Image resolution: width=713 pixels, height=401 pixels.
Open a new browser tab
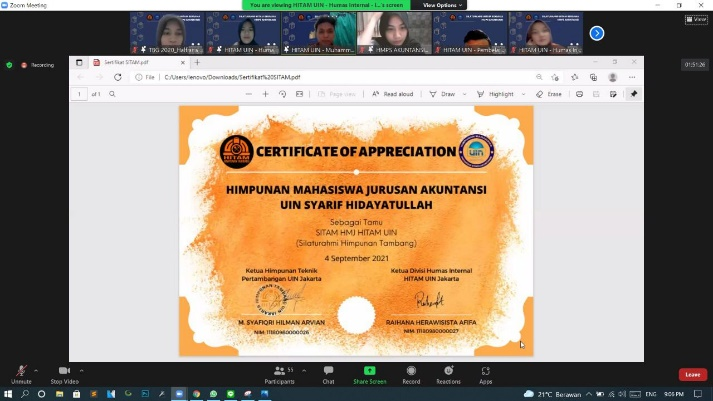click(197, 62)
